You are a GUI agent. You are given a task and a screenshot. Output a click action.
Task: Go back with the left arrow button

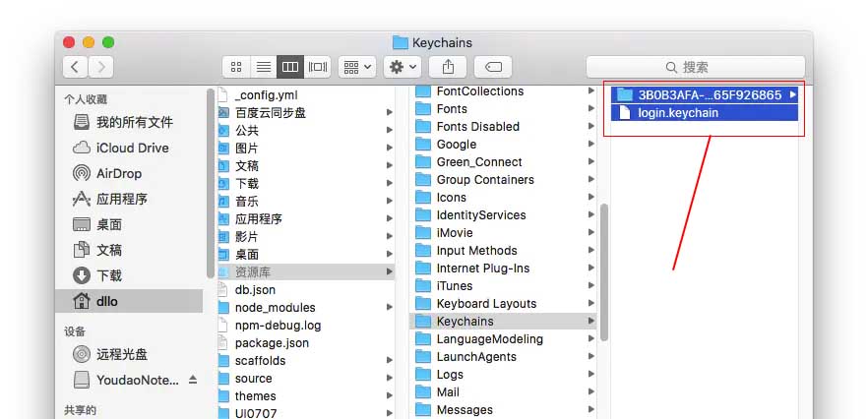[x=75, y=67]
